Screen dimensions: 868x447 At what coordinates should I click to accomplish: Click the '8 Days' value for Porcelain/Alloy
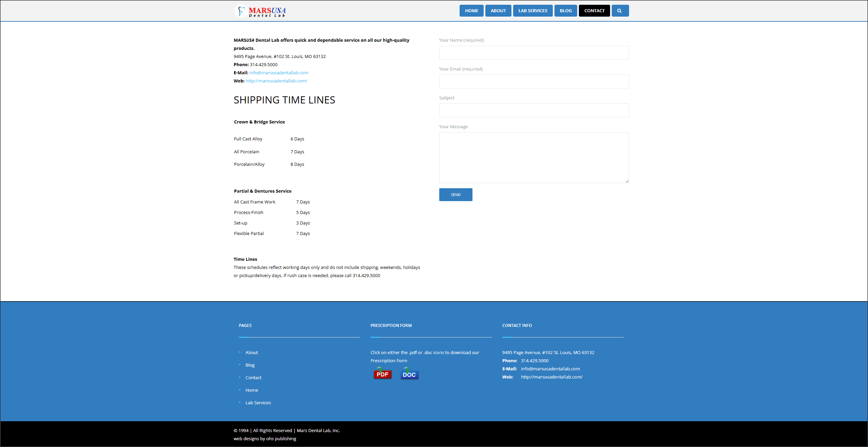[x=297, y=164]
